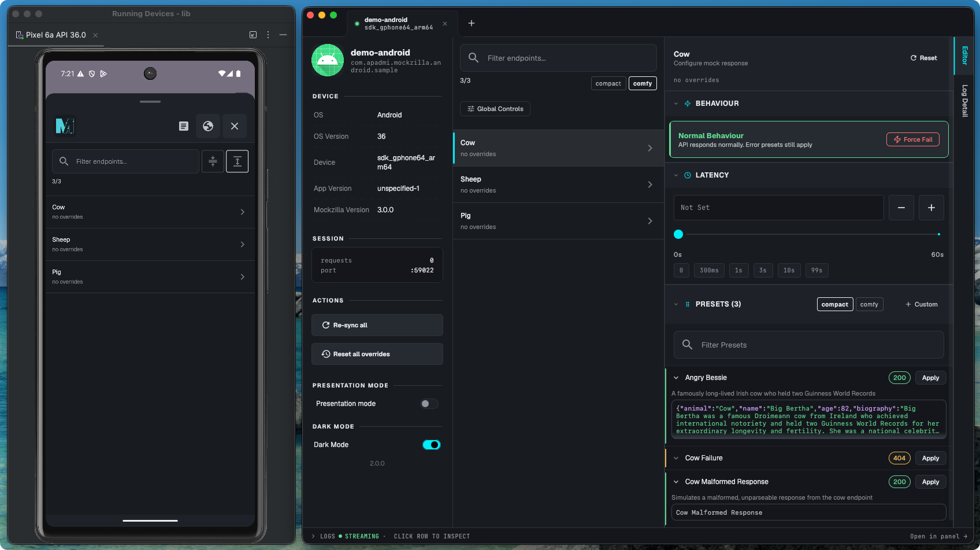
Task: Select compact density icon on the phone
Action: [213, 161]
